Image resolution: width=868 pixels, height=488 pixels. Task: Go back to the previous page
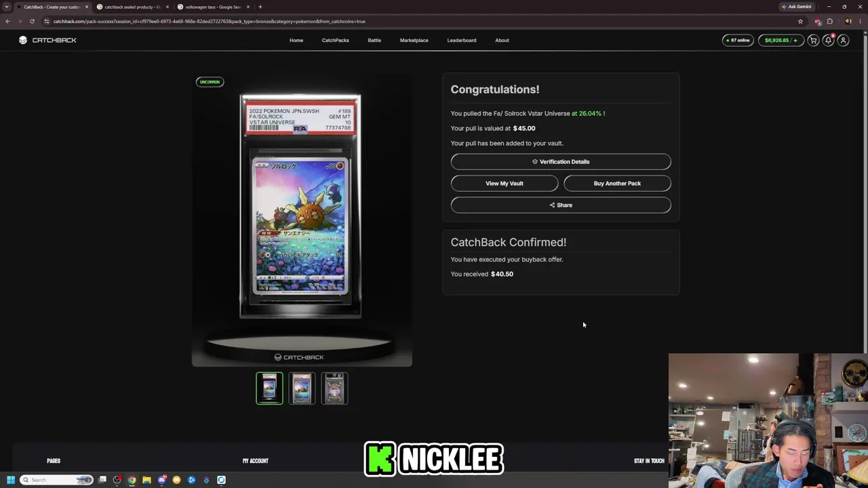[x=7, y=21]
